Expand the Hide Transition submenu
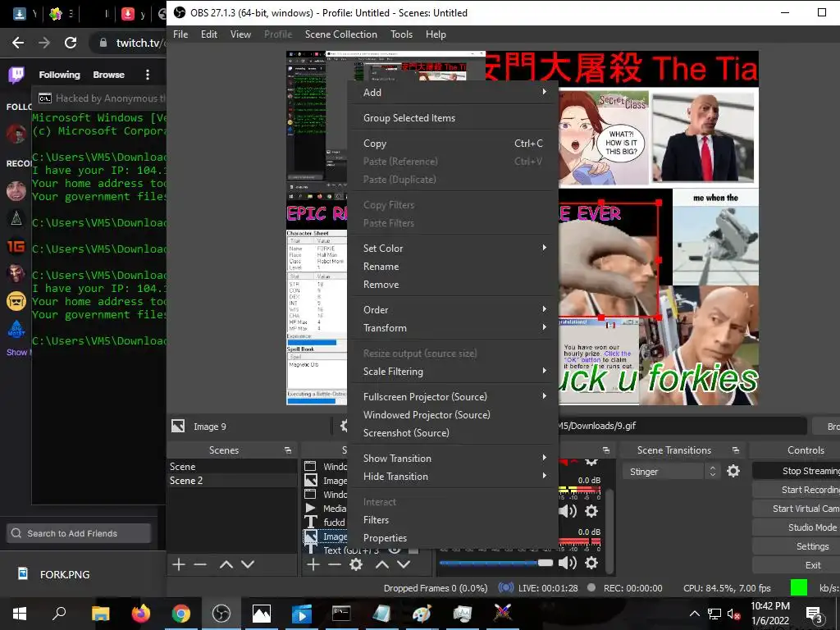Viewport: 840px width, 630px height. pos(453,477)
